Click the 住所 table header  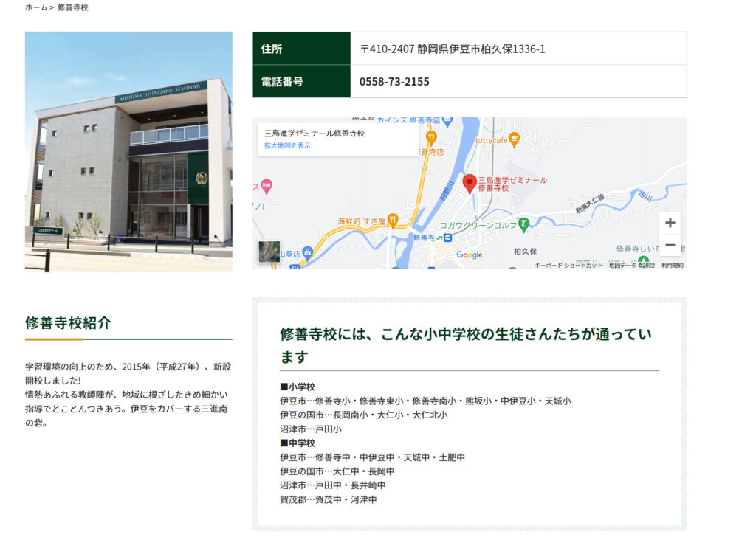(x=301, y=49)
